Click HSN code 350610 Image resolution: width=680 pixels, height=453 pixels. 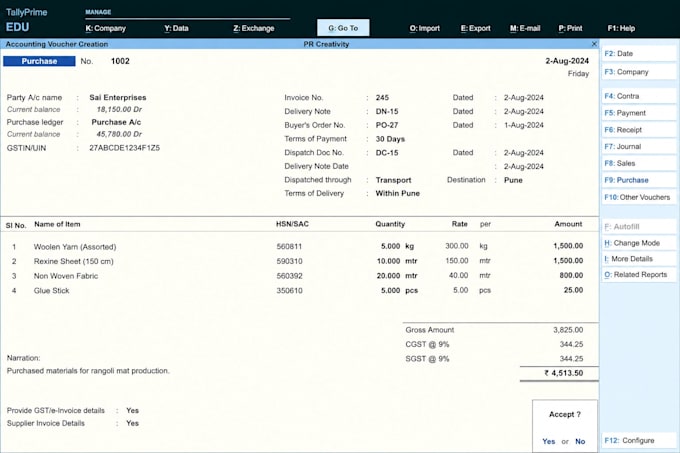coord(289,291)
